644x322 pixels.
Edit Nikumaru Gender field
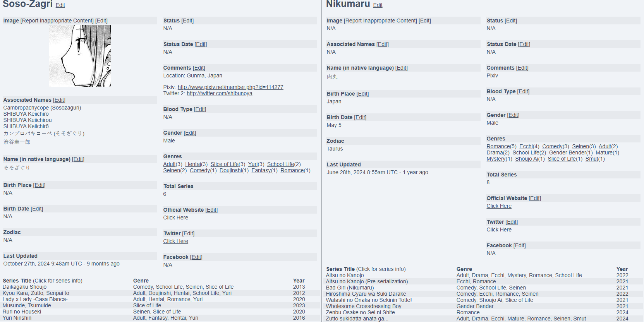tap(513, 115)
